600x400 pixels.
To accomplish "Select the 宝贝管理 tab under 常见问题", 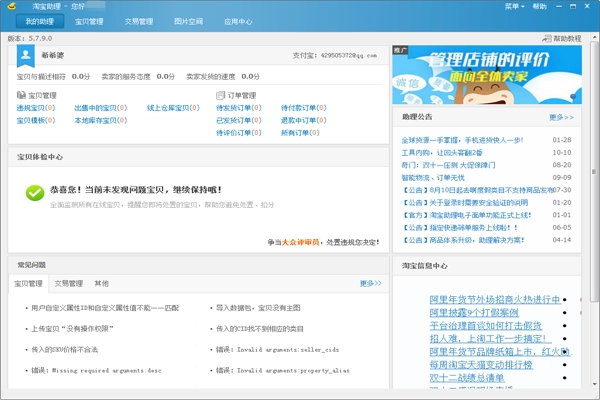I will click(x=28, y=284).
